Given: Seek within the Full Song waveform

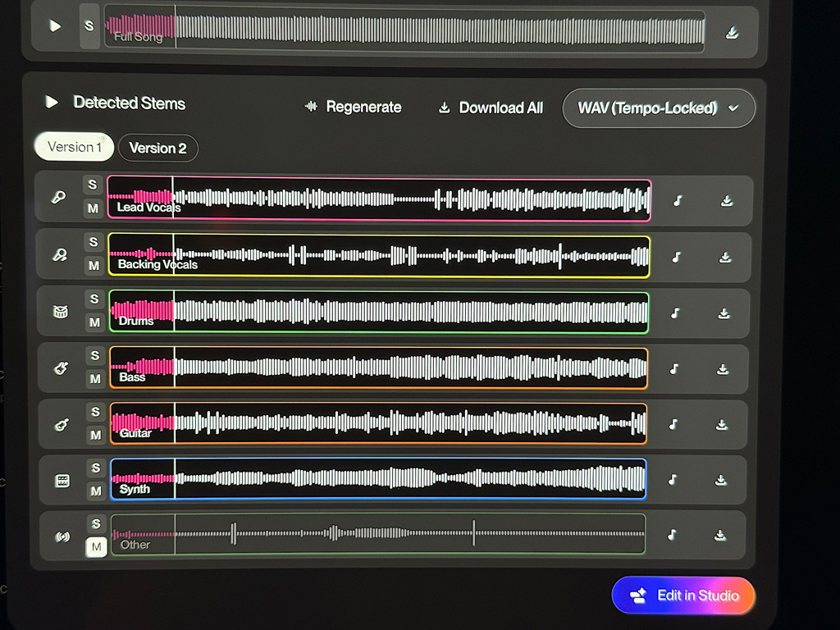Looking at the screenshot, I should click(404, 29).
